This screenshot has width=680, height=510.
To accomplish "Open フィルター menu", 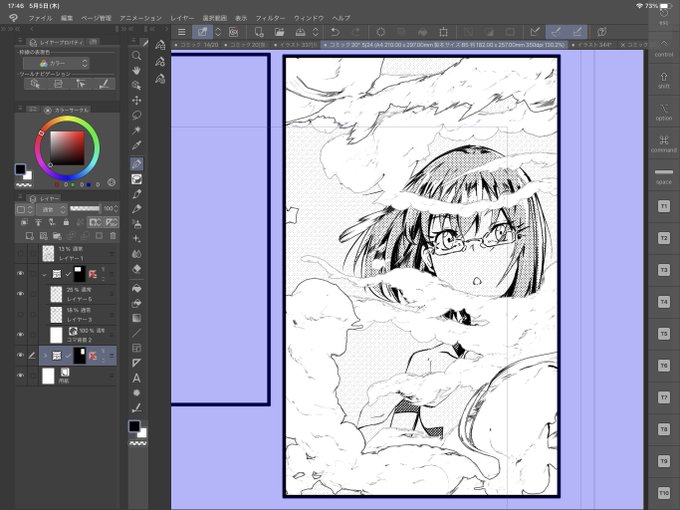I will click(x=271, y=18).
